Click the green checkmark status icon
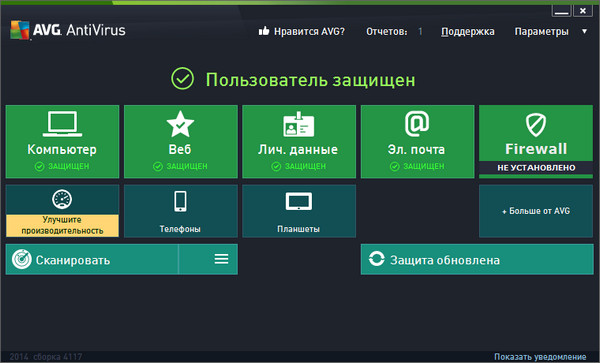This screenshot has width=600, height=363. tap(183, 78)
